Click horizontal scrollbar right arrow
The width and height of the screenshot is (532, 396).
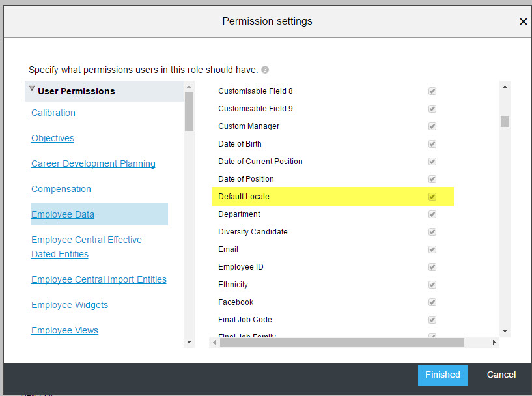pos(494,343)
